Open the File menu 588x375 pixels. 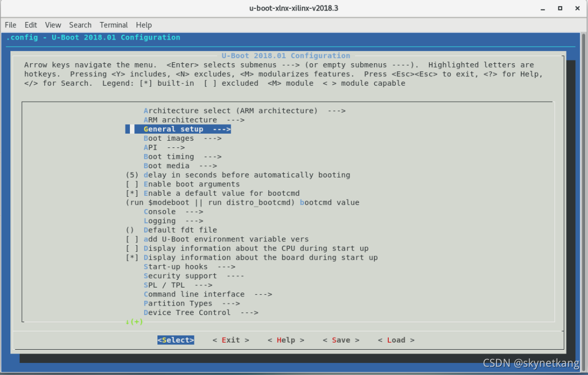coord(10,25)
